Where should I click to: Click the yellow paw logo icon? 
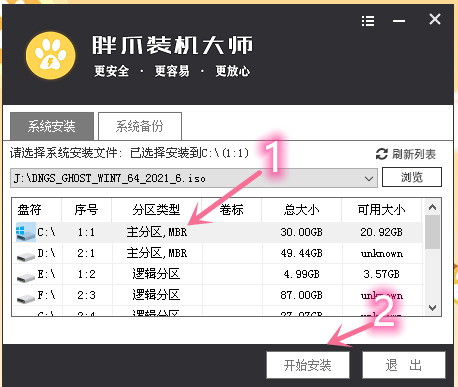[x=51, y=55]
